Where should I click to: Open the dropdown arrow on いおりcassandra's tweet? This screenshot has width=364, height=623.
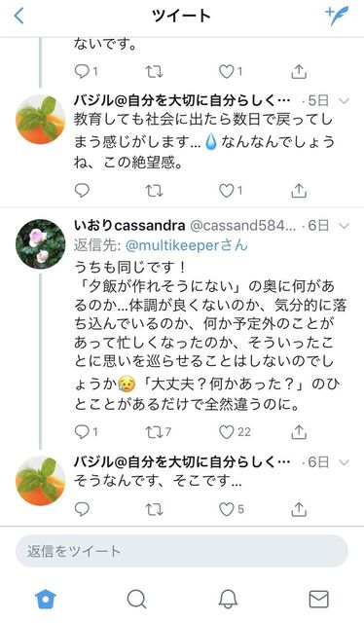coord(344,226)
